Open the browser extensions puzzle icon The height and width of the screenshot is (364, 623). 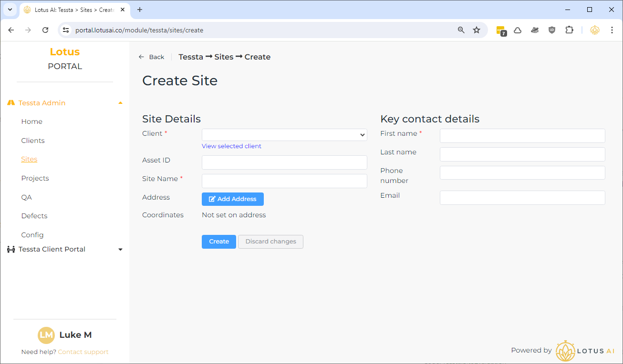pos(569,30)
